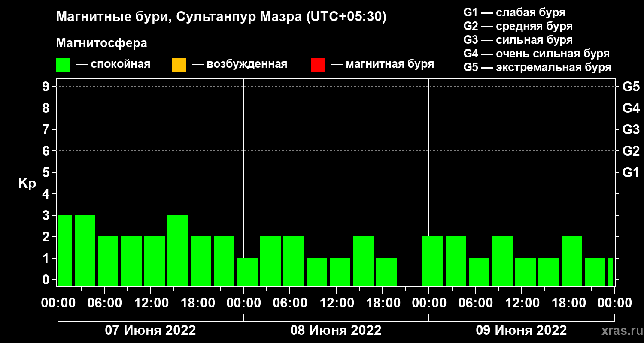The width and height of the screenshot is (644, 343).
Task: Click the '08 Июня 2022' date label
Action: coord(336,331)
